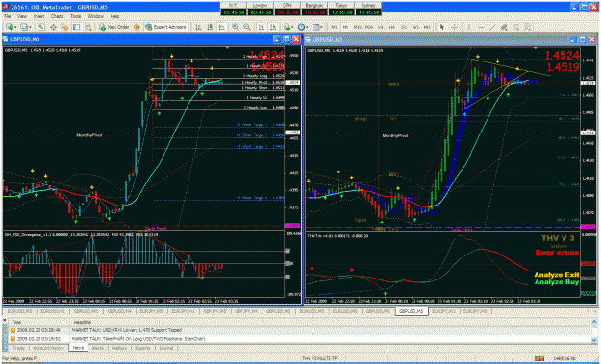Screen dimensions: 601x364
Task: Expand the Indicators dropdown arrow
Action: tap(293, 27)
